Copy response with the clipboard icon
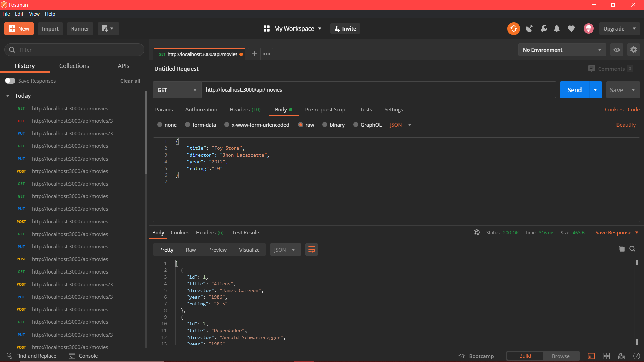This screenshot has height=362, width=644. tap(621, 249)
